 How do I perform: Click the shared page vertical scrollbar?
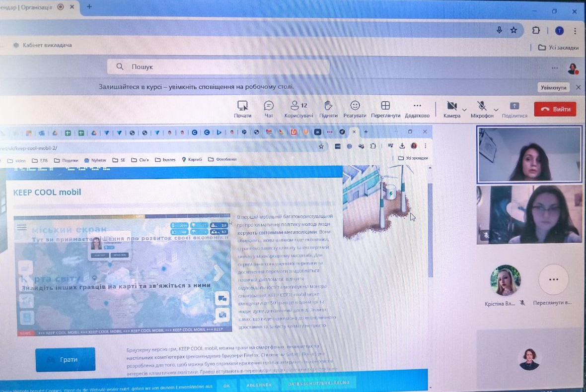[430, 230]
